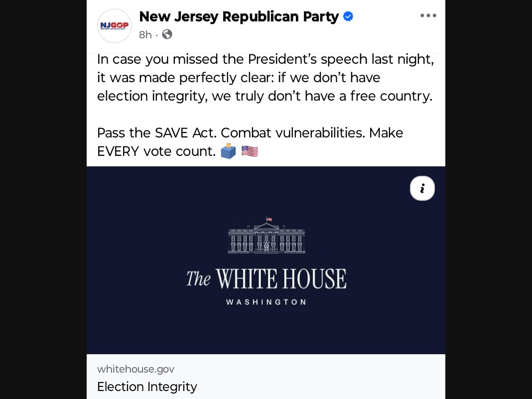
Task: Click the 'Pass the SAVE Act' post text
Action: tap(157, 133)
